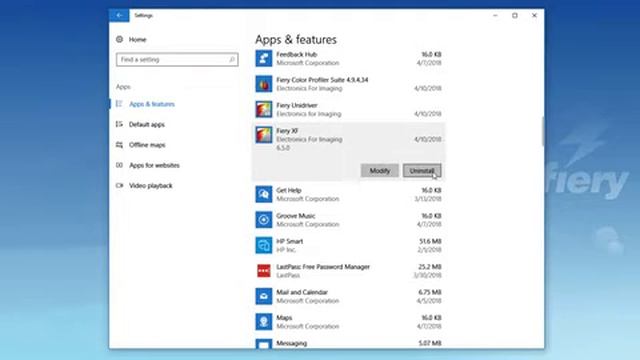Viewport: 640px width, 360px height.
Task: Click the Apps for websites sidebar icon
Action: [119, 165]
